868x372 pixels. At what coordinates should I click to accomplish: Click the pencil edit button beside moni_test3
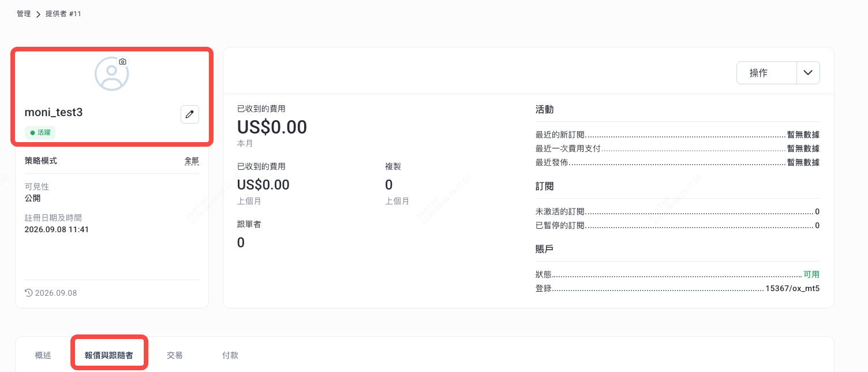pos(190,114)
